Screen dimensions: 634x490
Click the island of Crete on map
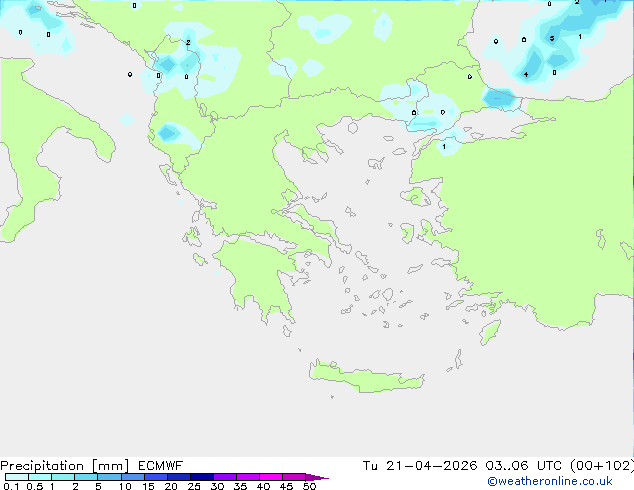pos(366,378)
